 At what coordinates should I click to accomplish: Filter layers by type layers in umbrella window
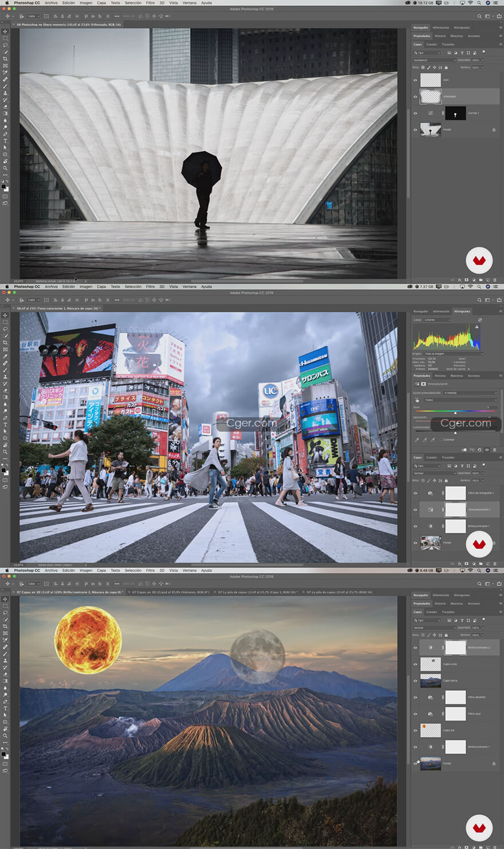click(462, 53)
